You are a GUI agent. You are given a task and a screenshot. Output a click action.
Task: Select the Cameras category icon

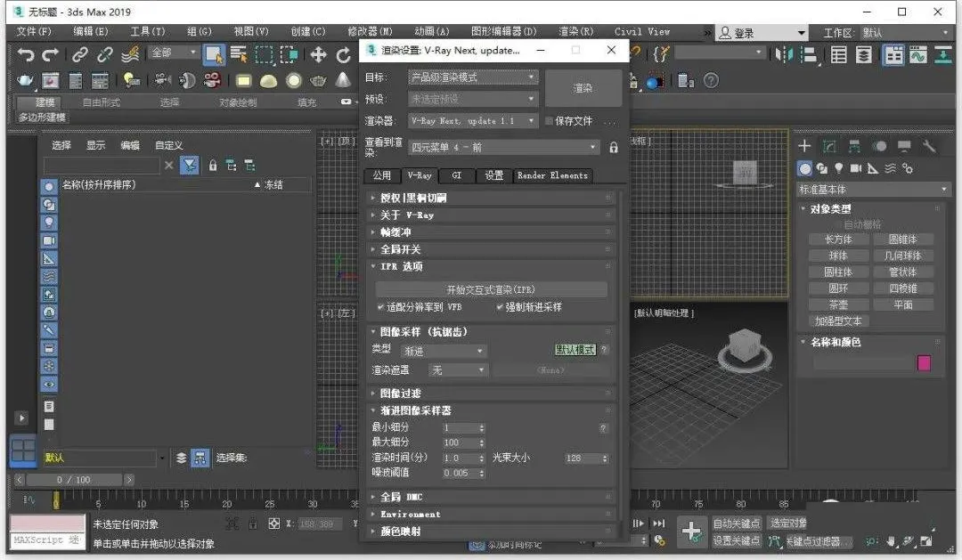856,168
